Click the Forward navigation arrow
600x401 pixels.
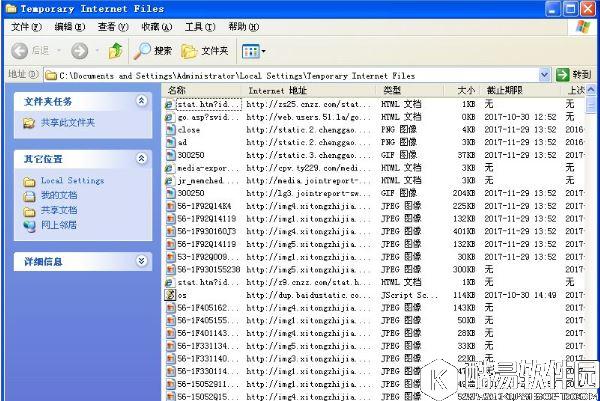coord(80,51)
